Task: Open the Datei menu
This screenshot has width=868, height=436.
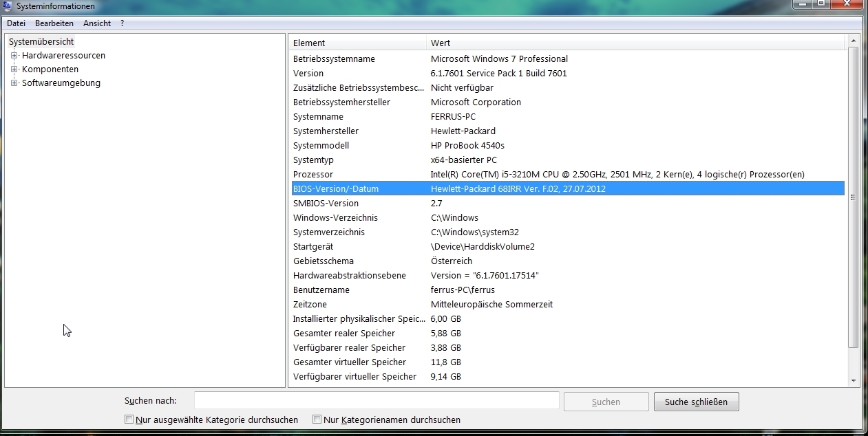Action: point(16,23)
